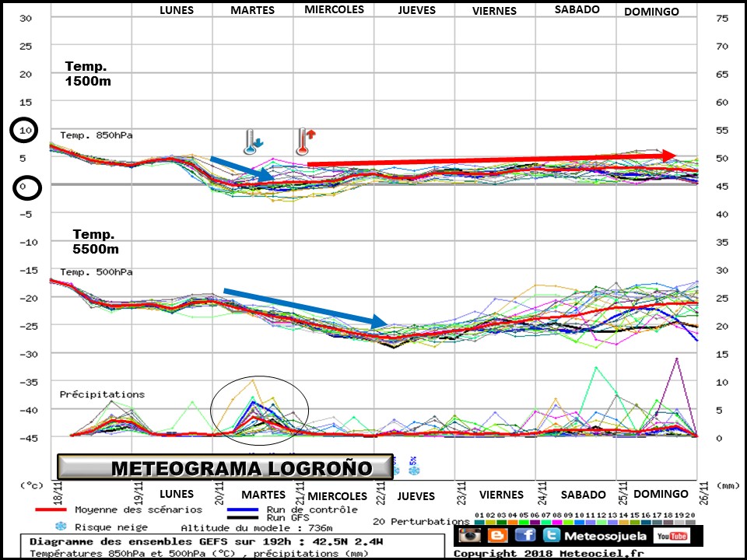Click the red line legend for Moyenne des scénarios

51,509
